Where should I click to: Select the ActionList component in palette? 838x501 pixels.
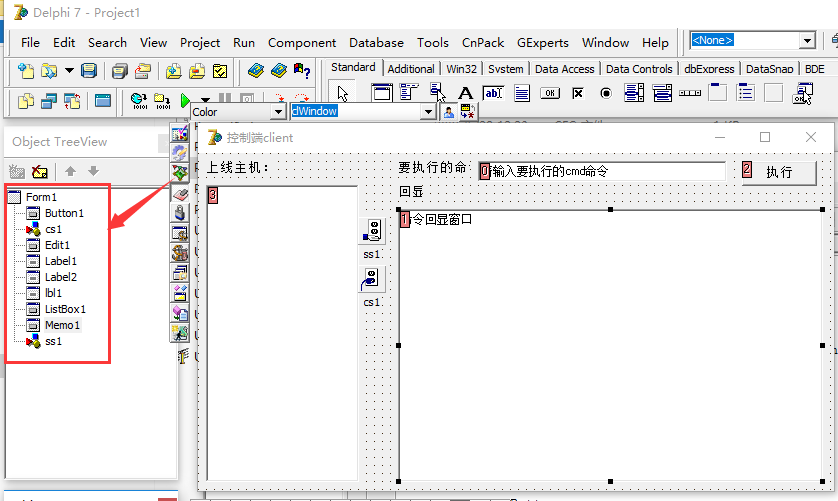pos(802,93)
